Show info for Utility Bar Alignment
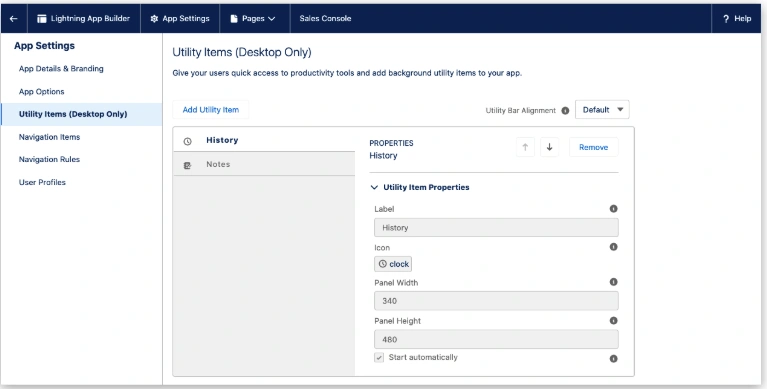 (x=565, y=111)
